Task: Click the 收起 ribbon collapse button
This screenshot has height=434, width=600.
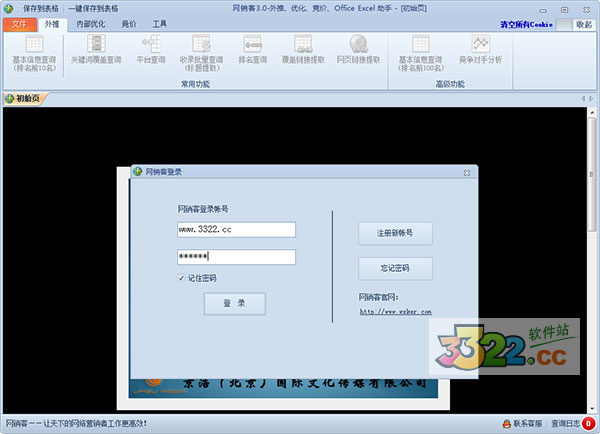Action: tap(584, 24)
